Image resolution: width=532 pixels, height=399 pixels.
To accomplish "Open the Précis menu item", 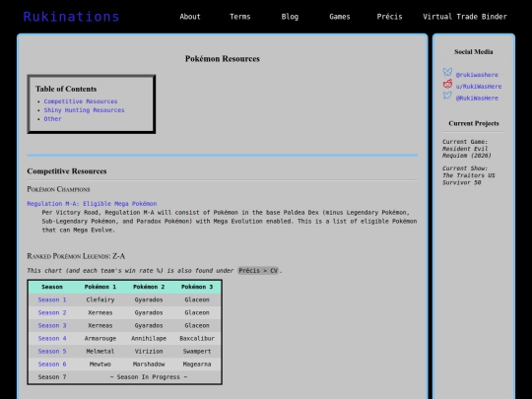I will click(x=389, y=17).
